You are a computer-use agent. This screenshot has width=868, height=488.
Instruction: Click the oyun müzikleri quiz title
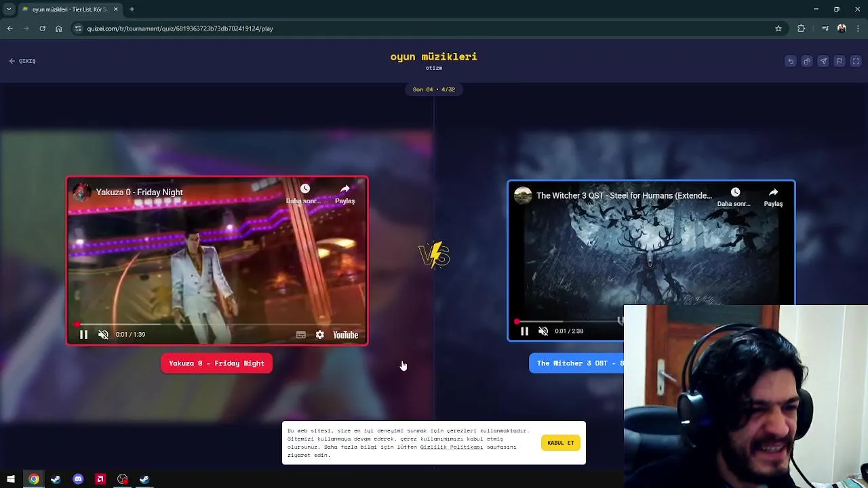tap(434, 56)
